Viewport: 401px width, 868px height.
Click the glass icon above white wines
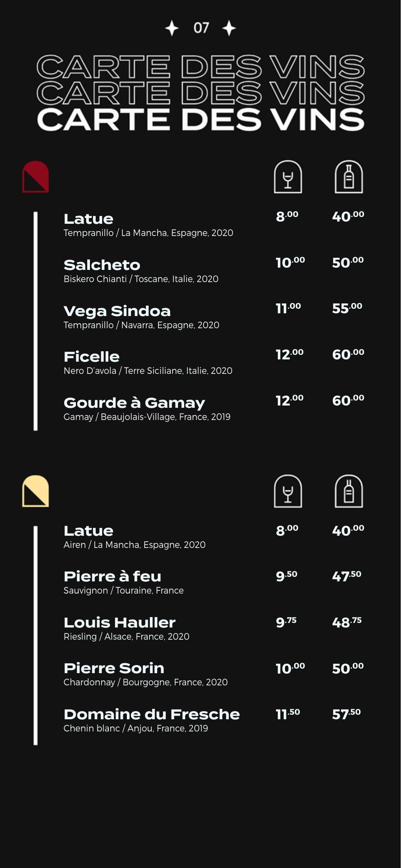(x=288, y=491)
